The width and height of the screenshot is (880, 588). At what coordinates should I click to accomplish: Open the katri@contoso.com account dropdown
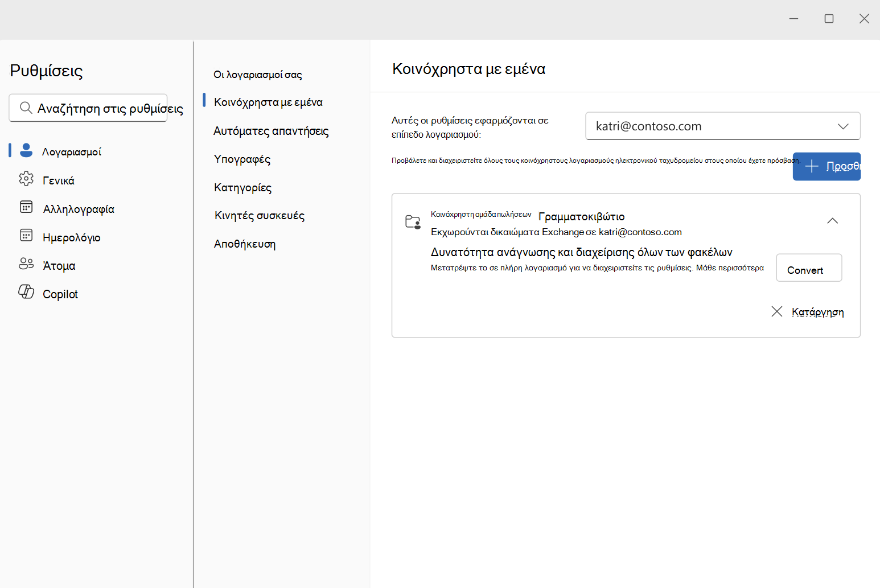723,126
